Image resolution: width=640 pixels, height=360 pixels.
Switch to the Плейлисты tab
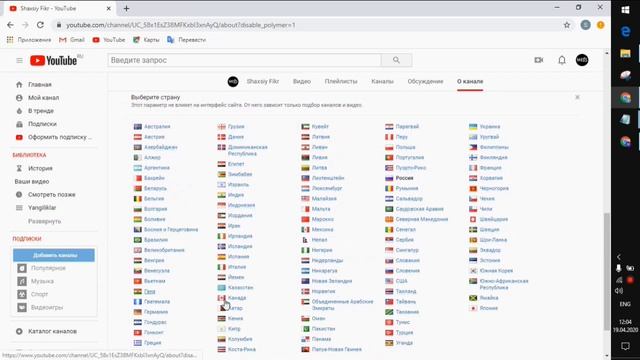coord(341,81)
